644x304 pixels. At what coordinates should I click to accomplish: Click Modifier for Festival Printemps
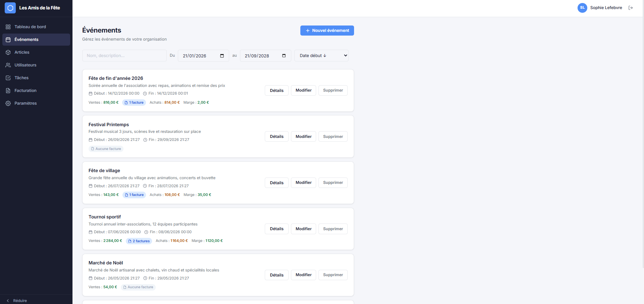point(303,137)
